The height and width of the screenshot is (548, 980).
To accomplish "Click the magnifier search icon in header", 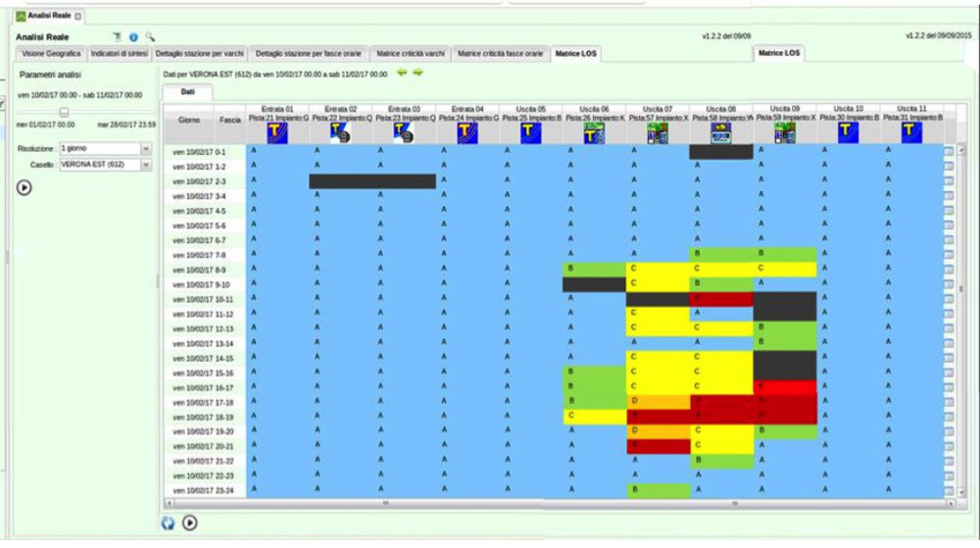I will point(150,36).
